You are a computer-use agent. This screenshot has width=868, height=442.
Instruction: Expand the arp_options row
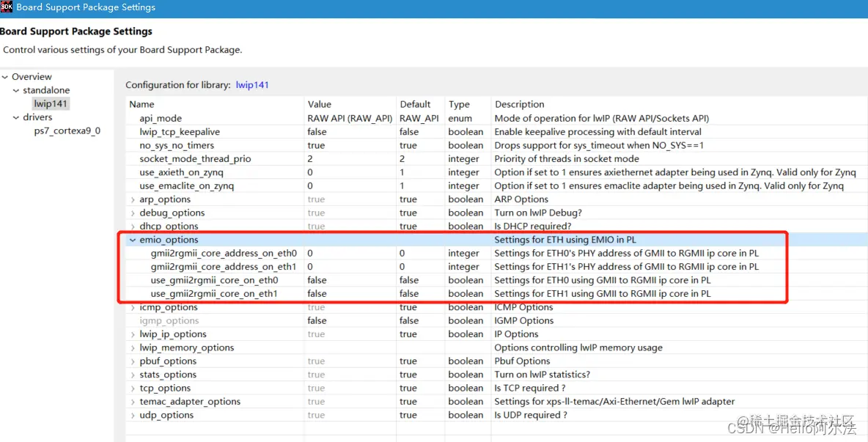tap(133, 199)
